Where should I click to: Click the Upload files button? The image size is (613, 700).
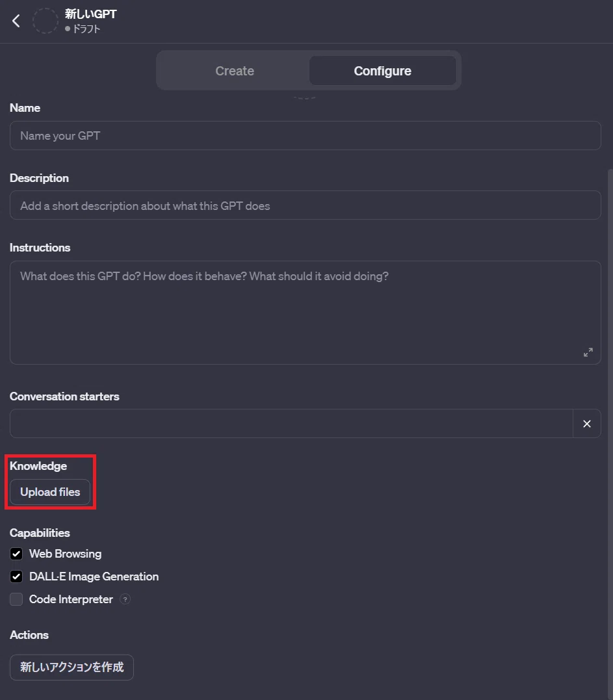(50, 492)
